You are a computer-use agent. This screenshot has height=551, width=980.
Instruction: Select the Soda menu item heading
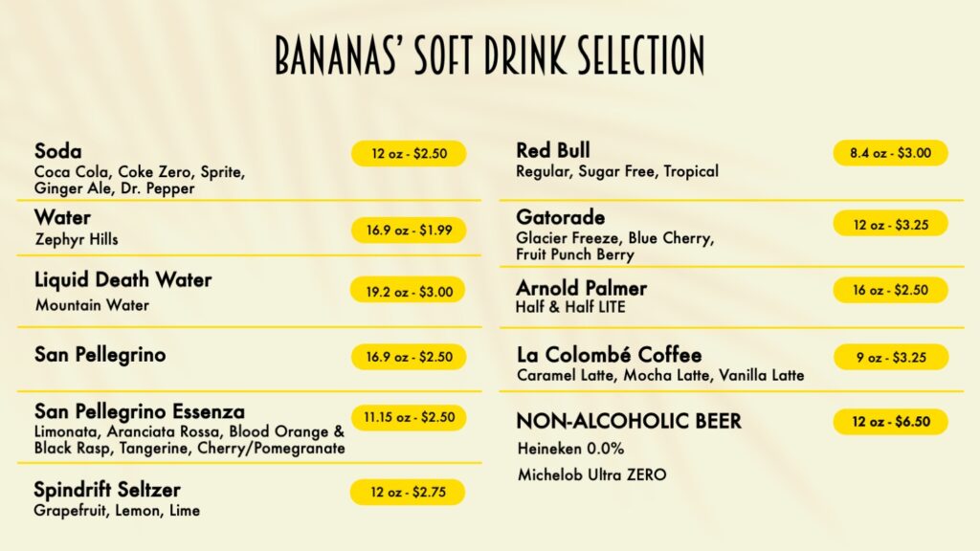(58, 151)
